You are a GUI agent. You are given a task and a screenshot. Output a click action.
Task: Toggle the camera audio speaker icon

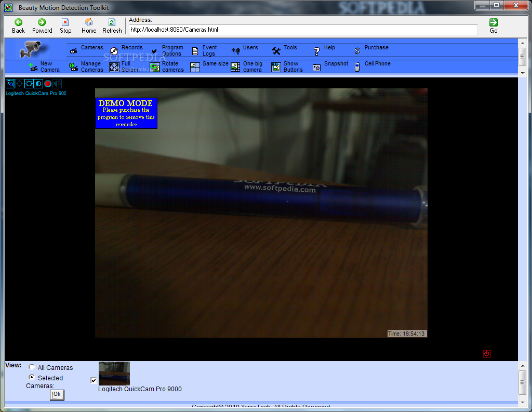pyautogui.click(x=57, y=84)
